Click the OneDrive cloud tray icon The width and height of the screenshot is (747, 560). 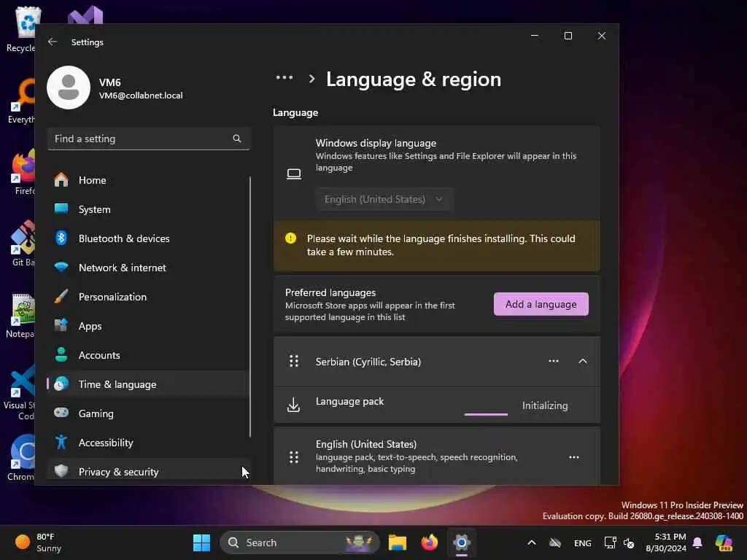(x=555, y=542)
